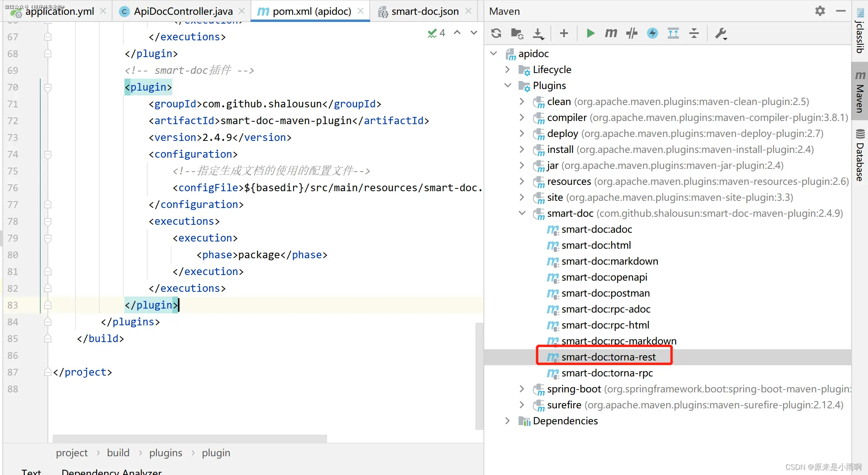Open the smart-doc.json editor tab
This screenshot has width=868, height=475.
click(x=425, y=11)
